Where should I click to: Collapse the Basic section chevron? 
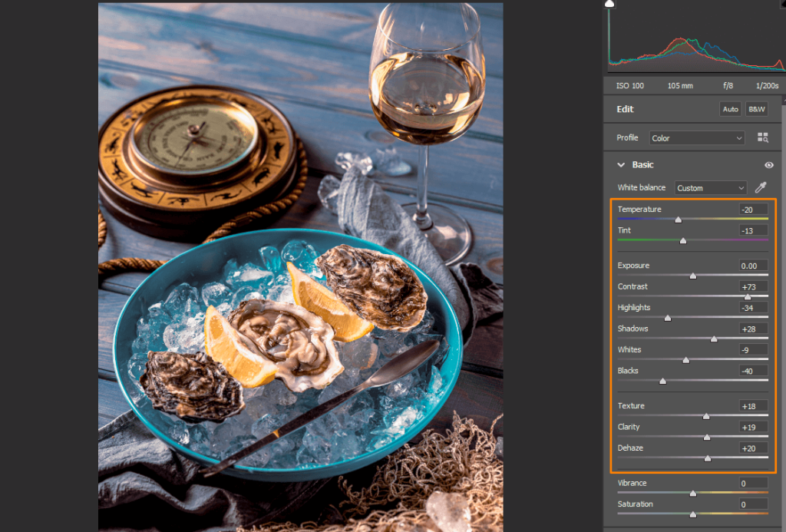[x=621, y=164]
